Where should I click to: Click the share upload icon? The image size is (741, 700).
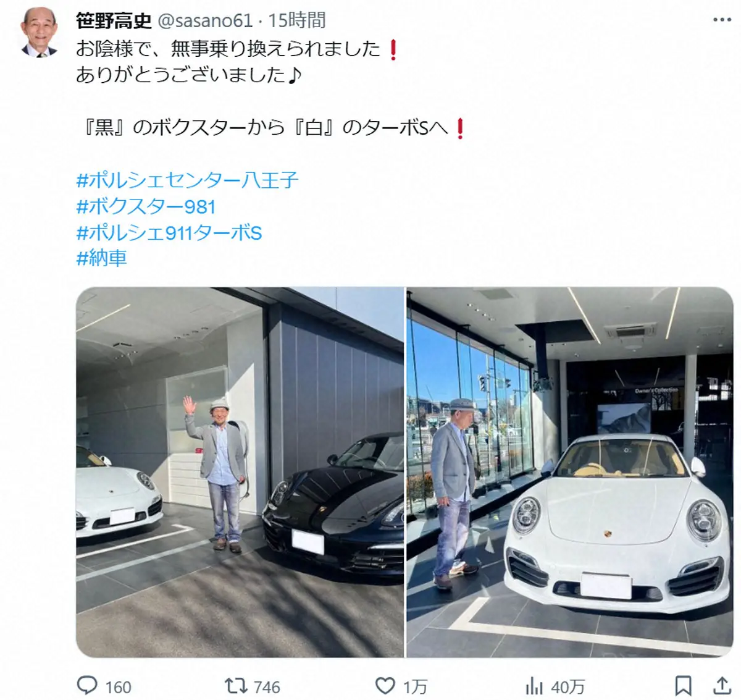[722, 685]
